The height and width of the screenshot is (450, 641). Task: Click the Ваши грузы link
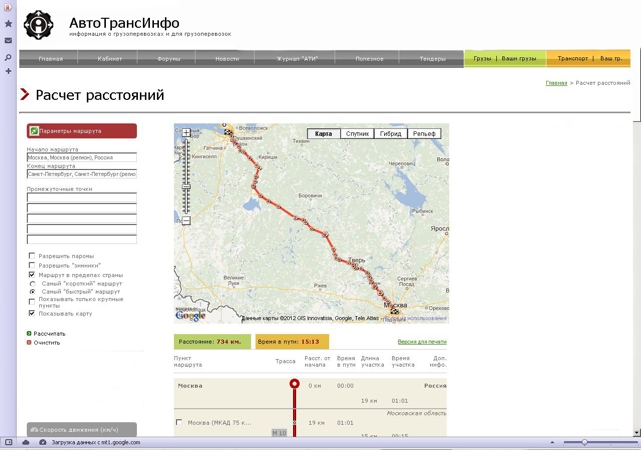(519, 58)
